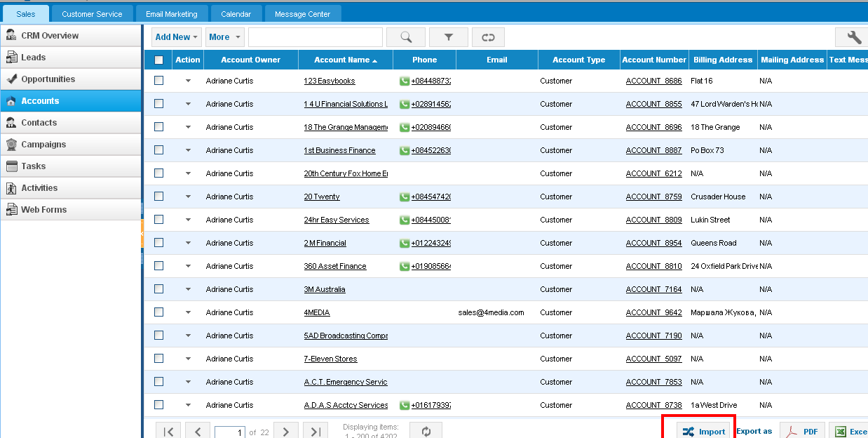Click the phone icon for 18 The Grange
Viewport: 868px width, 438px height.
pos(405,128)
